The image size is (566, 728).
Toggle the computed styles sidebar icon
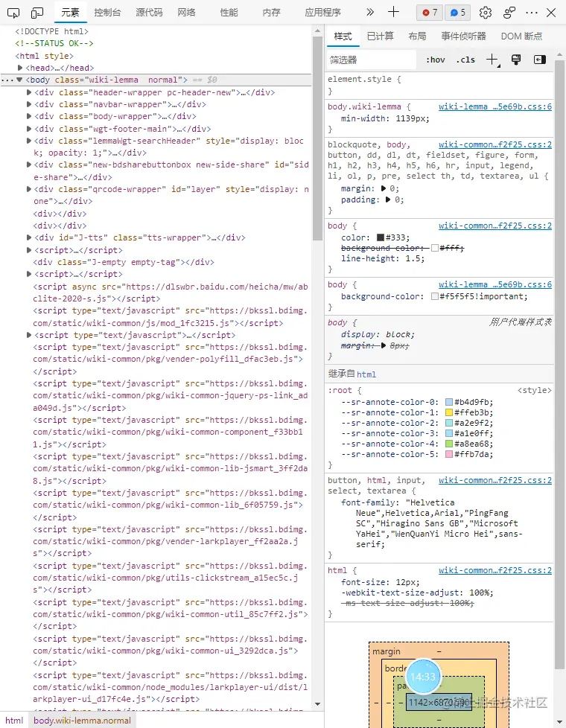click(539, 60)
